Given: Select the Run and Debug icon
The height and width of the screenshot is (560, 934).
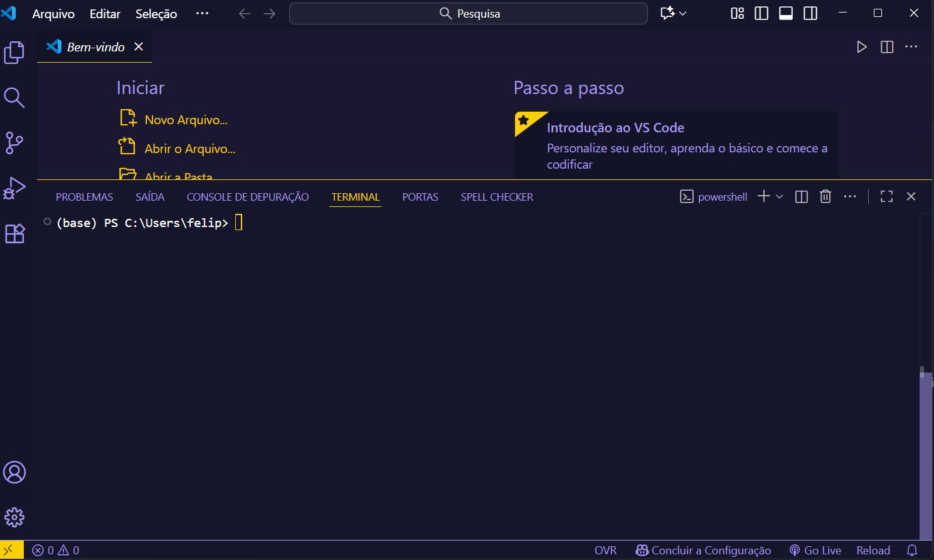Looking at the screenshot, I should click(14, 188).
